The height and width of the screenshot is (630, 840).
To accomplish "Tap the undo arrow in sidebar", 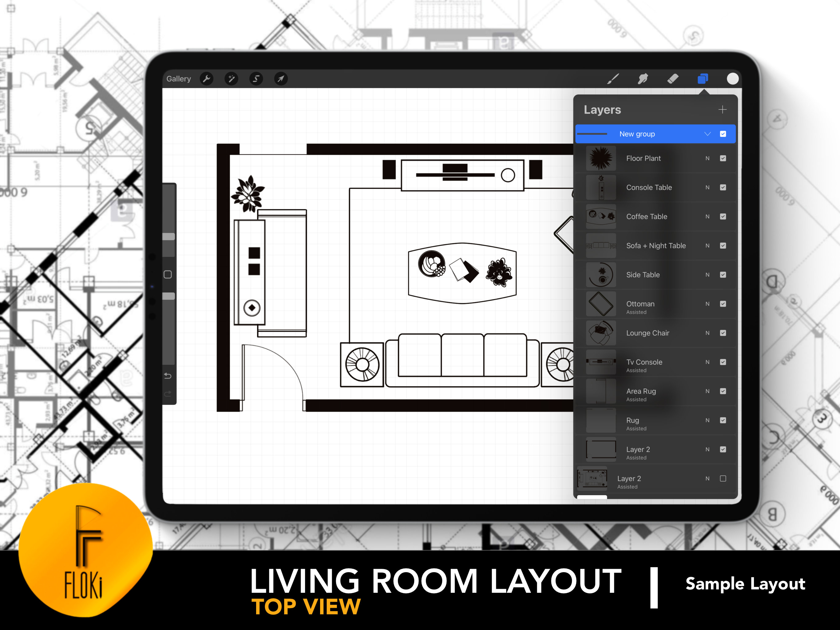I will 168,376.
